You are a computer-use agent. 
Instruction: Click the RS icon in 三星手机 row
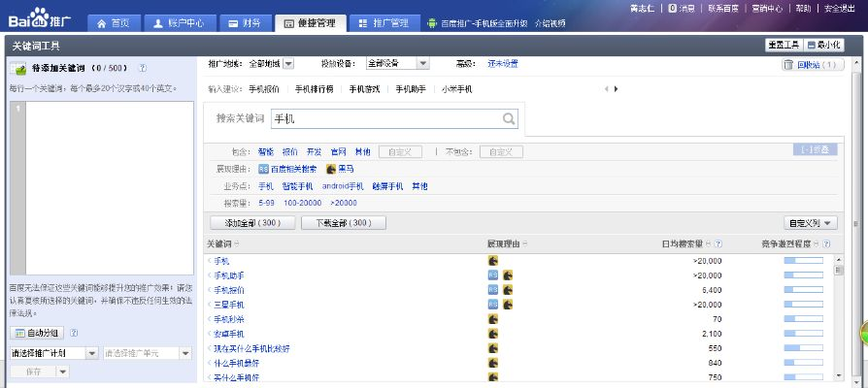coord(492,304)
